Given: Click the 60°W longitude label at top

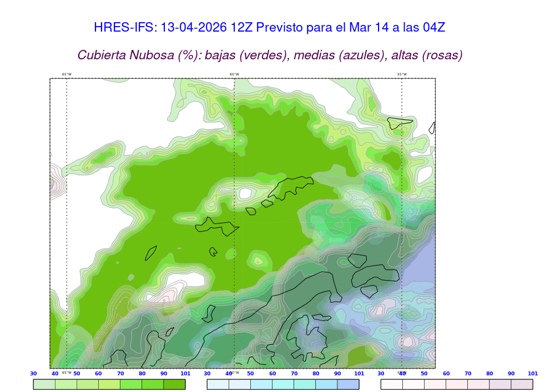Looking at the screenshot, I should (234, 74).
